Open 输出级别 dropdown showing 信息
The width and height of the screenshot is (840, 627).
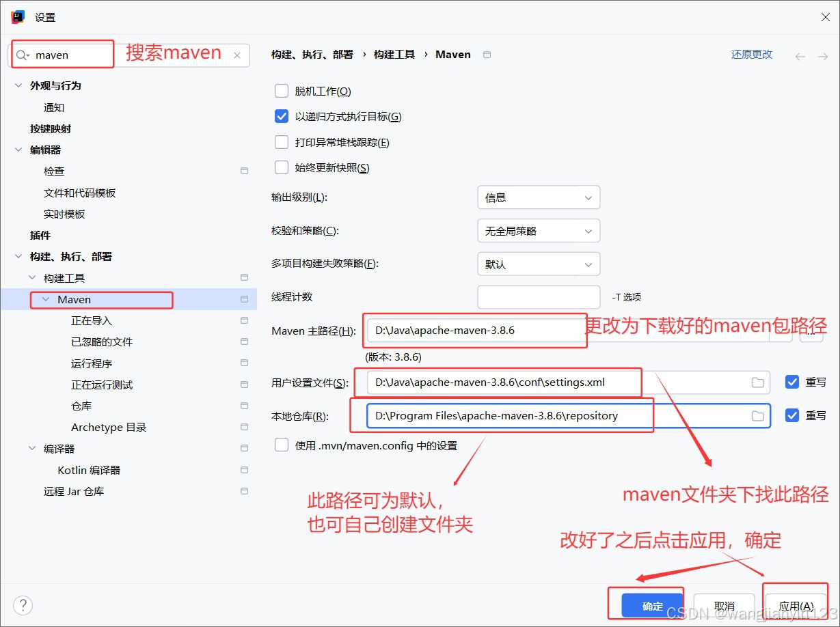click(x=539, y=197)
